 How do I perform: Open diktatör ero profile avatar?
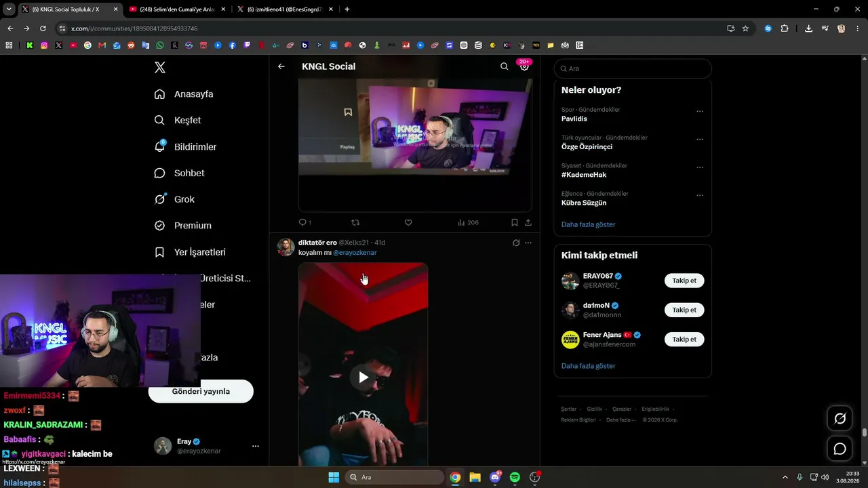point(285,247)
